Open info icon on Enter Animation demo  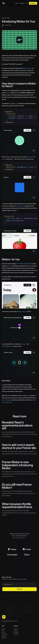pyautogui.click(x=34, y=130)
